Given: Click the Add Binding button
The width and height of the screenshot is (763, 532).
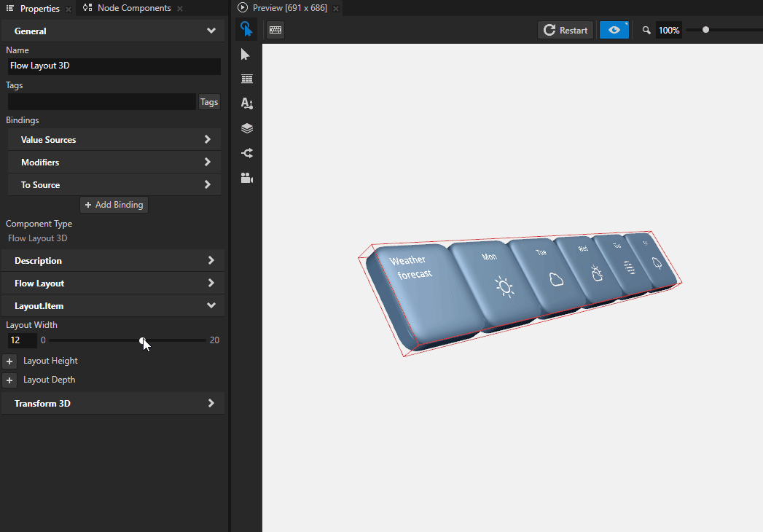Looking at the screenshot, I should point(113,205).
